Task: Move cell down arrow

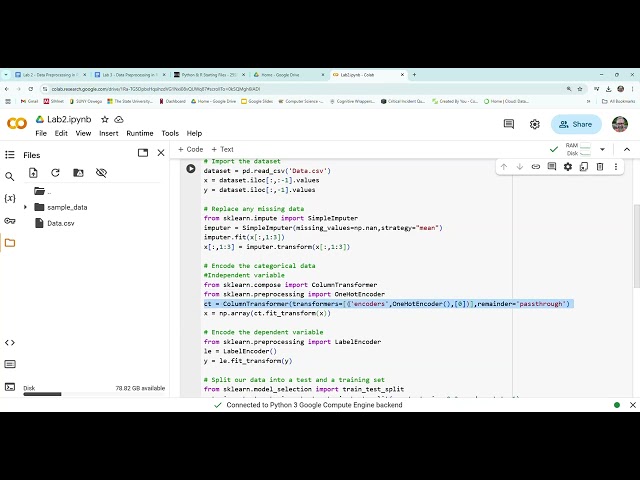Action: point(520,167)
